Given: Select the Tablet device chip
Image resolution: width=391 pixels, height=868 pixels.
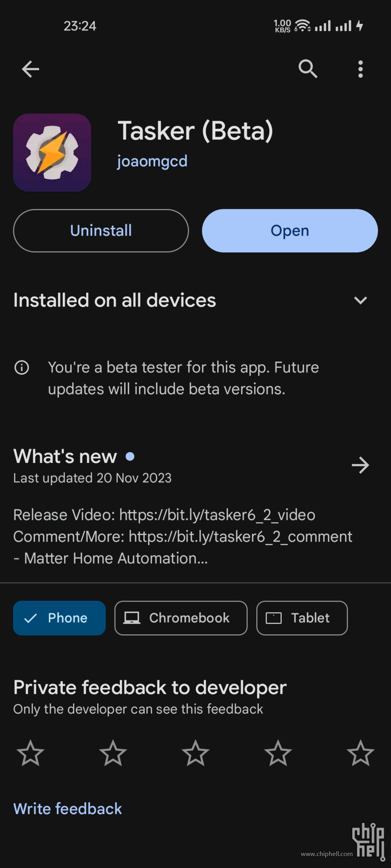Looking at the screenshot, I should tap(302, 618).
